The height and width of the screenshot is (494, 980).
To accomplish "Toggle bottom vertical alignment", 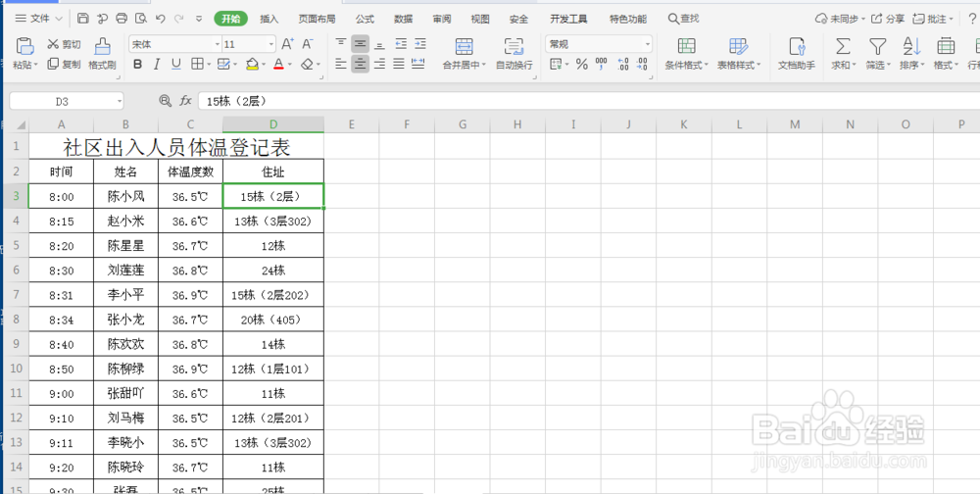I will tap(379, 44).
